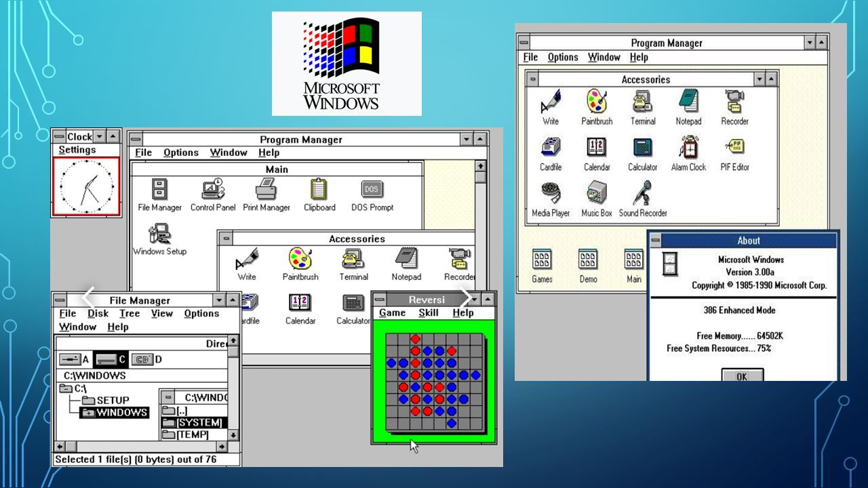Image resolution: width=868 pixels, height=488 pixels.
Task: Open Windows Setup icon
Action: [159, 239]
